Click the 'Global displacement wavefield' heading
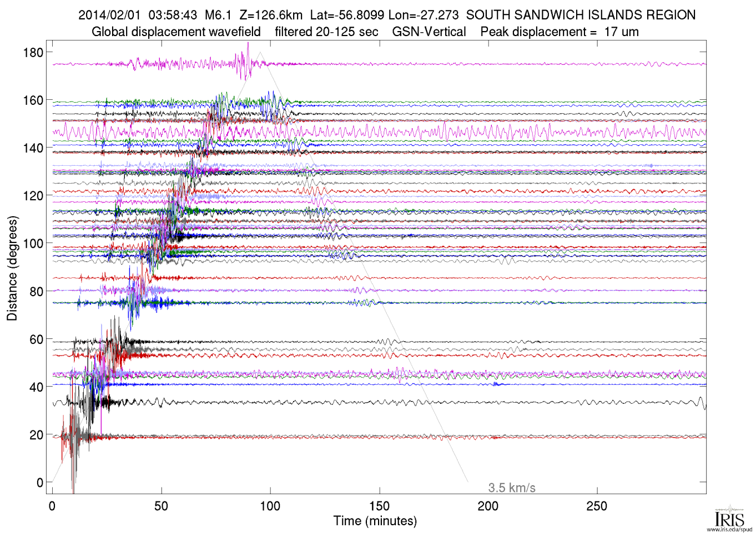756x533 pixels. pyautogui.click(x=176, y=32)
